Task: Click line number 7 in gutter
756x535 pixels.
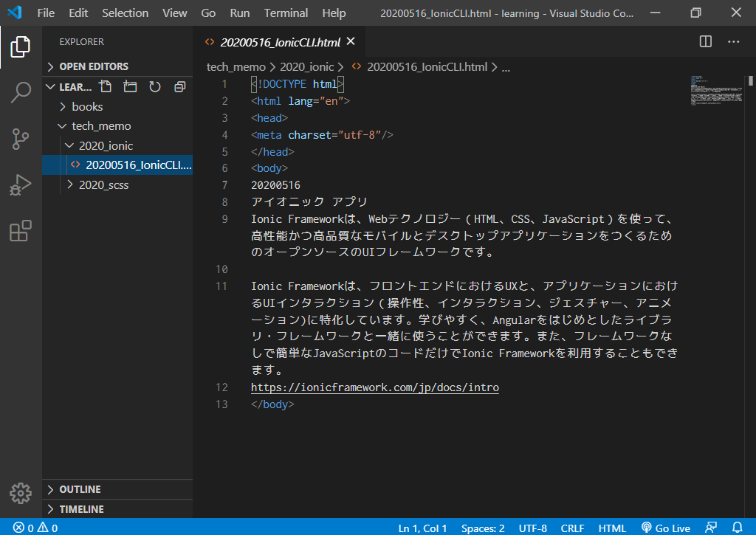Action: [224, 185]
